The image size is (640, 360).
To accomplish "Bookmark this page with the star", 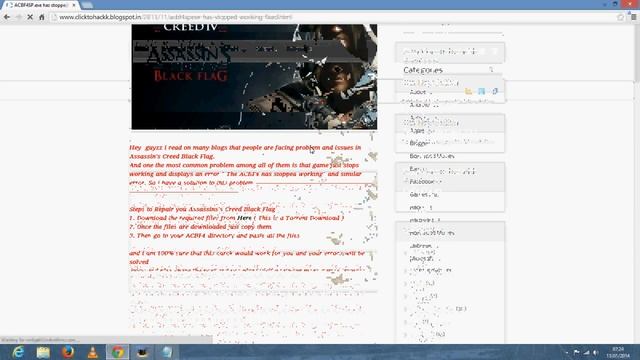I will coord(621,17).
